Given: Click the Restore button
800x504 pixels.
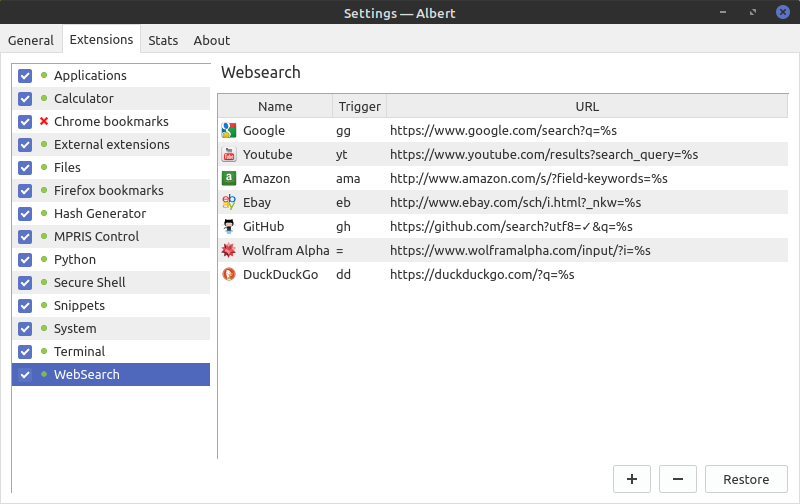Looking at the screenshot, I should 746,479.
